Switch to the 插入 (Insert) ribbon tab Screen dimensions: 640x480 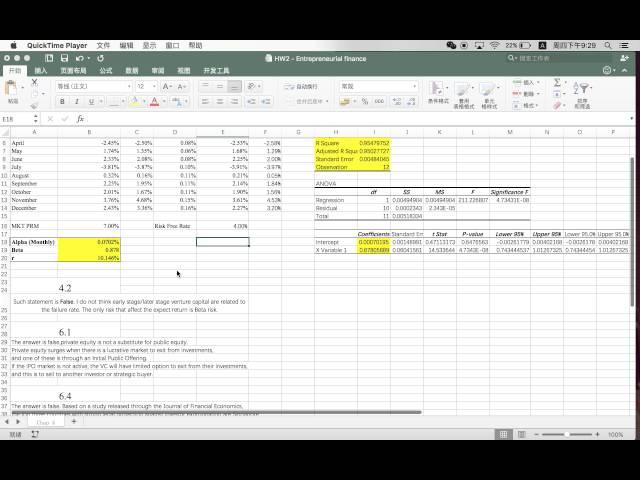tap(41, 71)
